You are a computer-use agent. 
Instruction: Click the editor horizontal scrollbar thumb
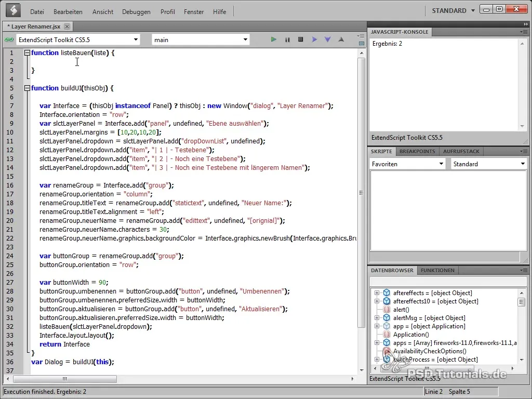[64, 379]
